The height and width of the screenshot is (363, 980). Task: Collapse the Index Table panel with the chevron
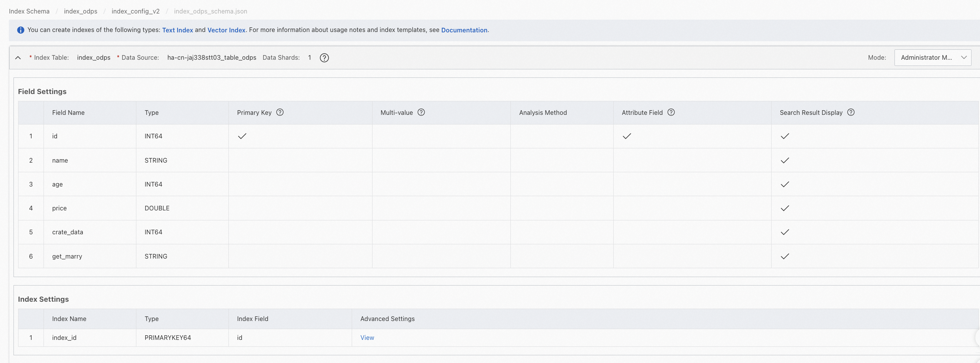pyautogui.click(x=18, y=58)
